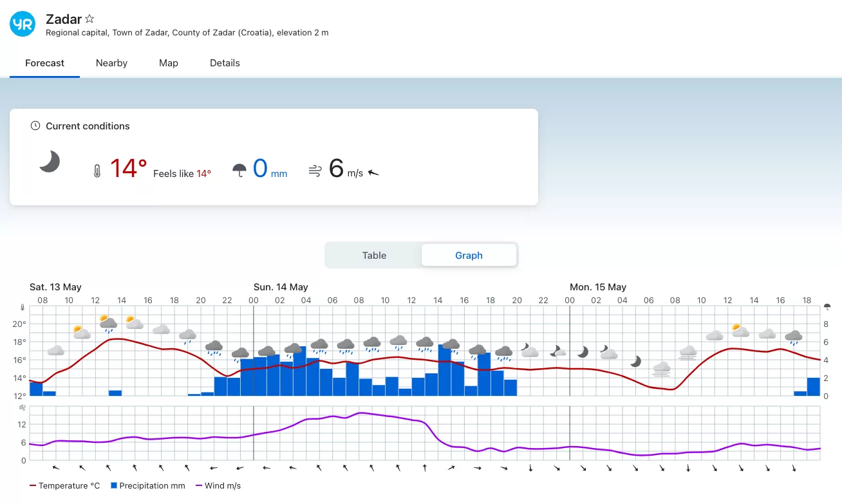This screenshot has width=842, height=504.
Task: Click the Zadar location heading
Action: [x=64, y=19]
